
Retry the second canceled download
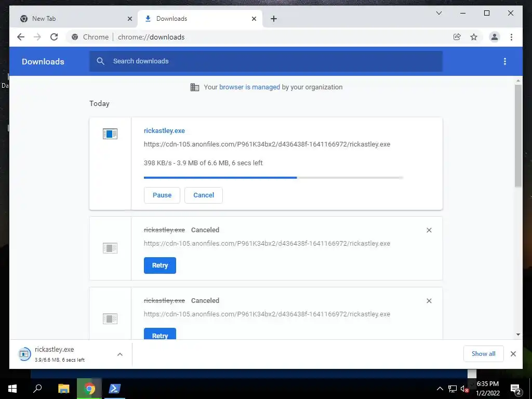[x=160, y=334]
